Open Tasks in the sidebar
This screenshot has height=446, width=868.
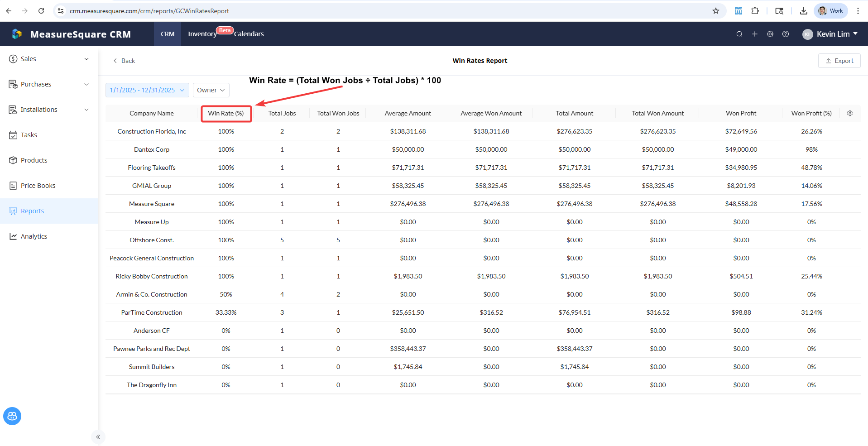click(49, 135)
